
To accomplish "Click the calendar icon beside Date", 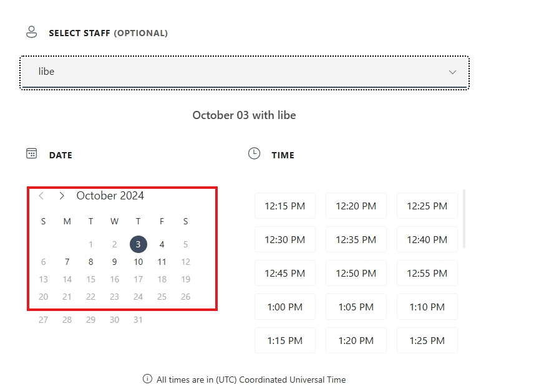I will coord(32,153).
